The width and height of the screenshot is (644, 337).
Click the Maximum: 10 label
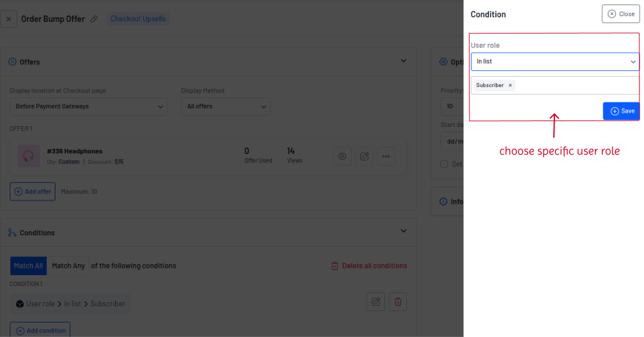79,191
